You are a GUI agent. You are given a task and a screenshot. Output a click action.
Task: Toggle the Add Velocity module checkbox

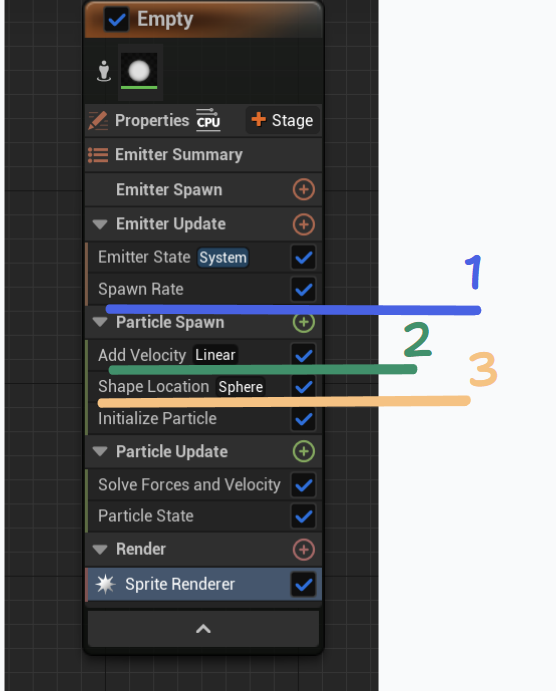tap(304, 355)
